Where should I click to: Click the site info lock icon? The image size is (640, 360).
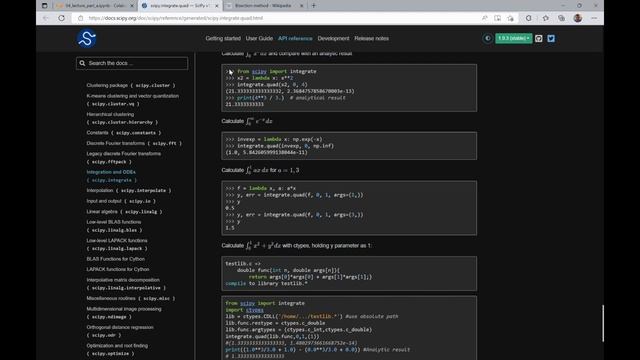click(80, 18)
